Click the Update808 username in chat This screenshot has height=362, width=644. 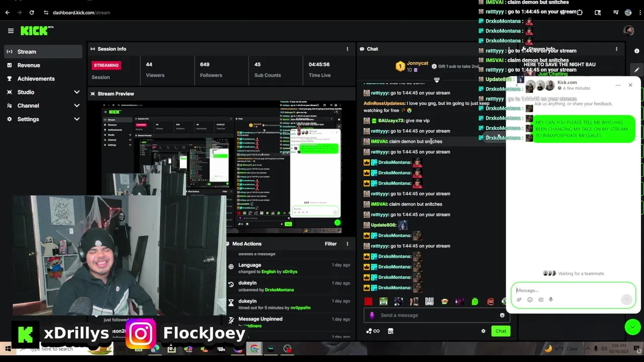coord(383,225)
